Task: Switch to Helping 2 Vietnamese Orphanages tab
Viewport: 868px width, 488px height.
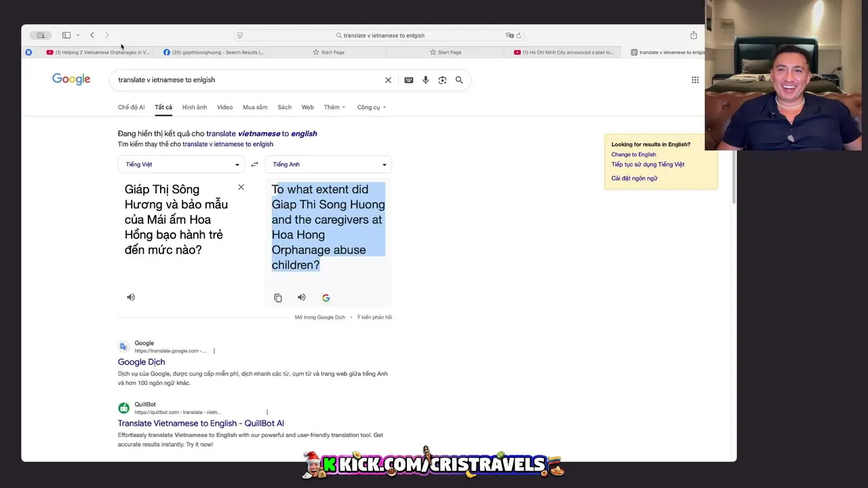Action: pyautogui.click(x=98, y=52)
